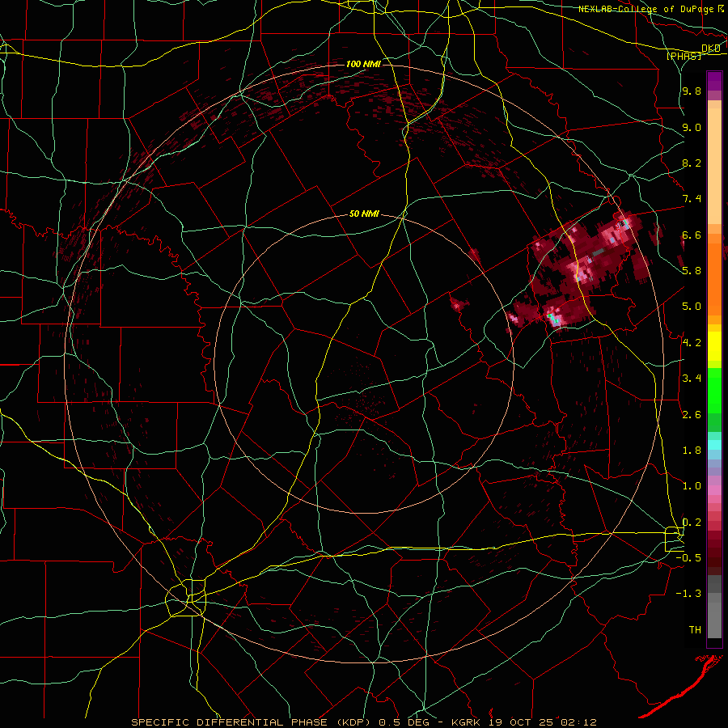Image resolution: width=728 pixels, height=728 pixels.
Task: Click the 0.2 scale value
Action: click(x=692, y=523)
